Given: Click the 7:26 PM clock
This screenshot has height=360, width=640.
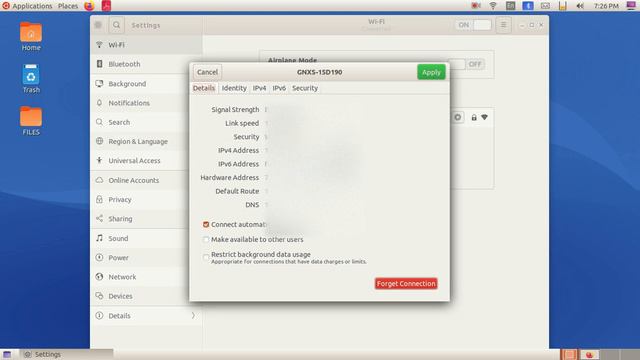Looking at the screenshot, I should (606, 6).
